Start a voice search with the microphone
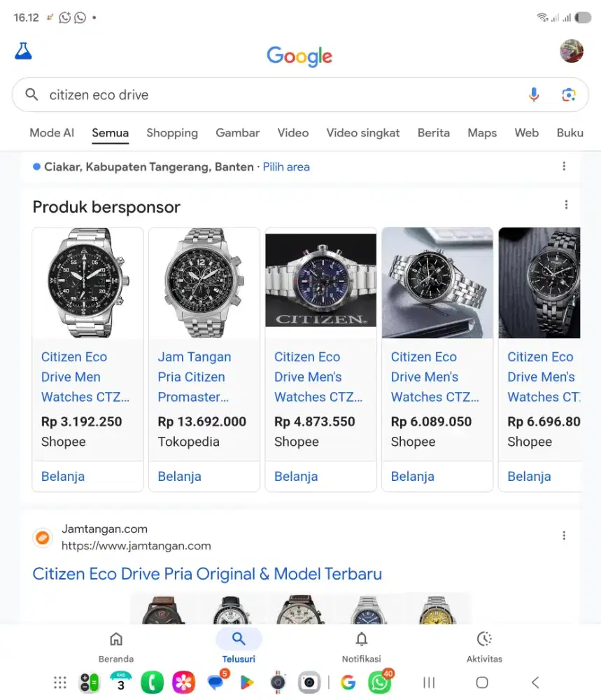Image resolution: width=601 pixels, height=700 pixels. (x=534, y=93)
